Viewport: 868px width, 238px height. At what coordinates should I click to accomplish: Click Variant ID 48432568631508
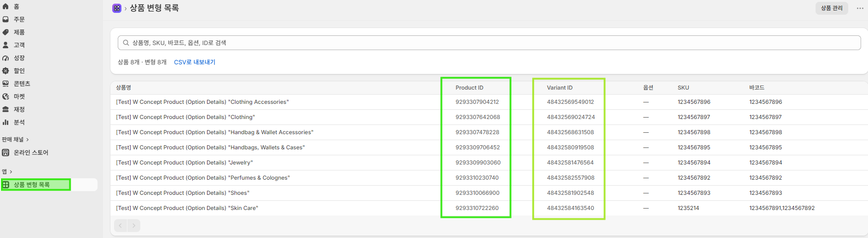click(570, 132)
